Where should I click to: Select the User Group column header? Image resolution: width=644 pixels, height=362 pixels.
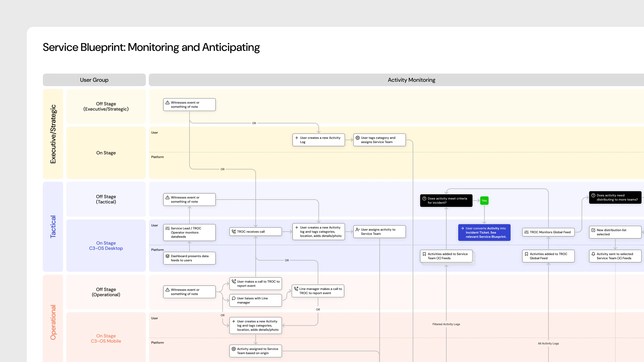pos(94,80)
